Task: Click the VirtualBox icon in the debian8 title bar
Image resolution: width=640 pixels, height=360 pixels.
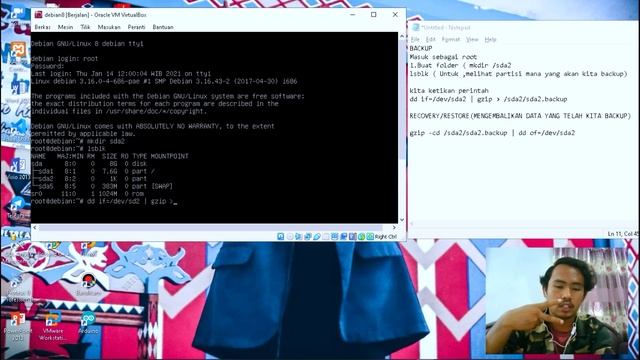Action: [x=38, y=15]
